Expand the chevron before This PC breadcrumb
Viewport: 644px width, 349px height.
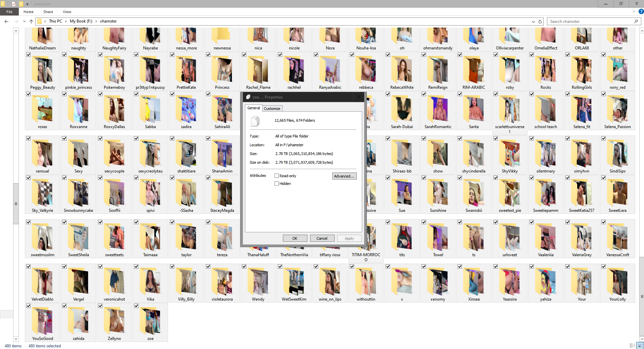click(45, 21)
